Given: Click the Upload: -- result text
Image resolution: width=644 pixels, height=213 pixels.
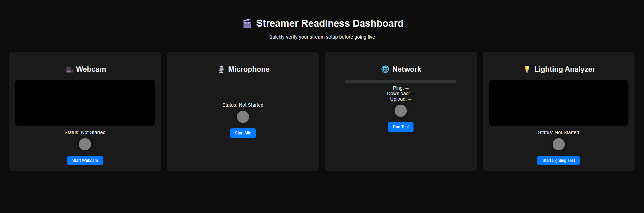Looking at the screenshot, I should 400,99.
